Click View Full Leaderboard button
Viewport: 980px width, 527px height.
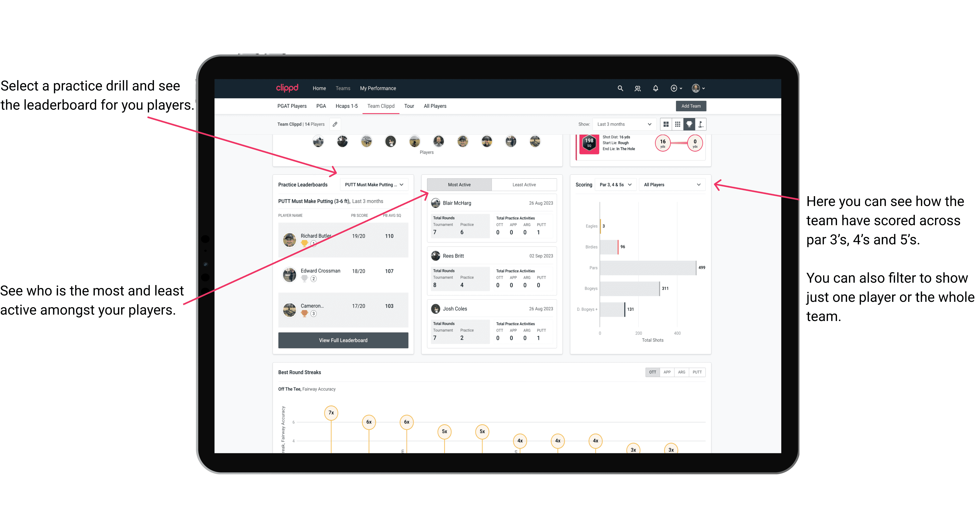pos(343,341)
